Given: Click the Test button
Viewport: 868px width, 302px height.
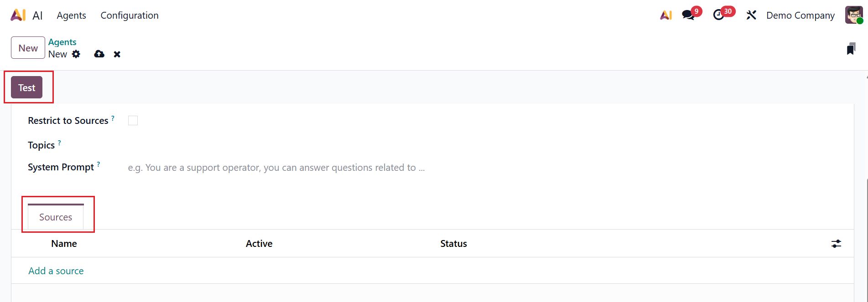Looking at the screenshot, I should [x=27, y=87].
